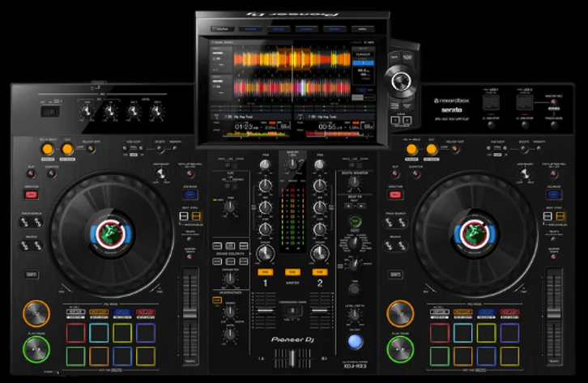Enable orange Beat Sync Master on left deck
The width and height of the screenshot is (588, 383).
(x=196, y=216)
